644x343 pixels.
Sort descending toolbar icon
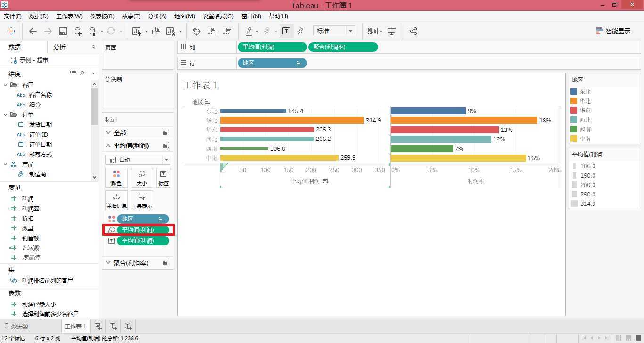pos(227,31)
